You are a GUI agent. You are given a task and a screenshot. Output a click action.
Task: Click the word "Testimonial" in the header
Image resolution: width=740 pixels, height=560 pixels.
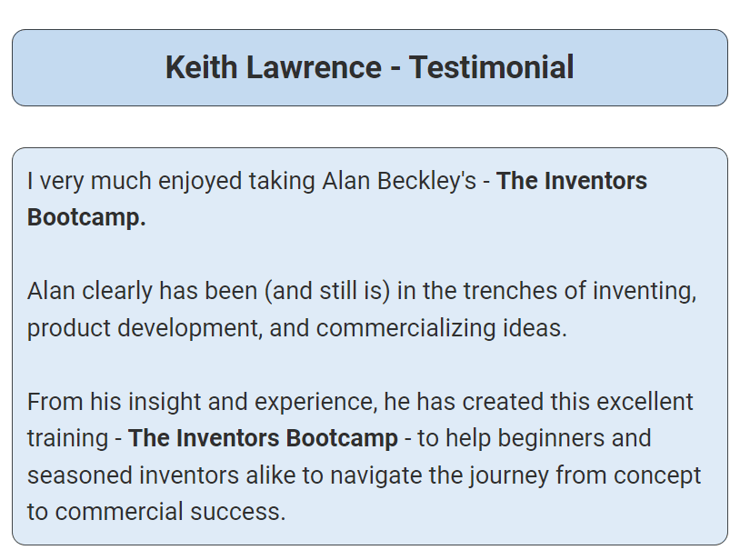point(491,67)
